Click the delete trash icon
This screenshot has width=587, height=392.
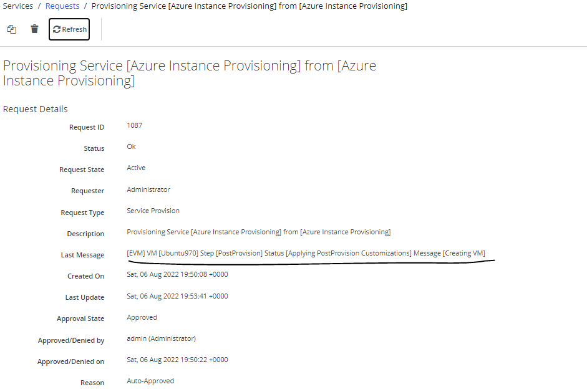34,29
